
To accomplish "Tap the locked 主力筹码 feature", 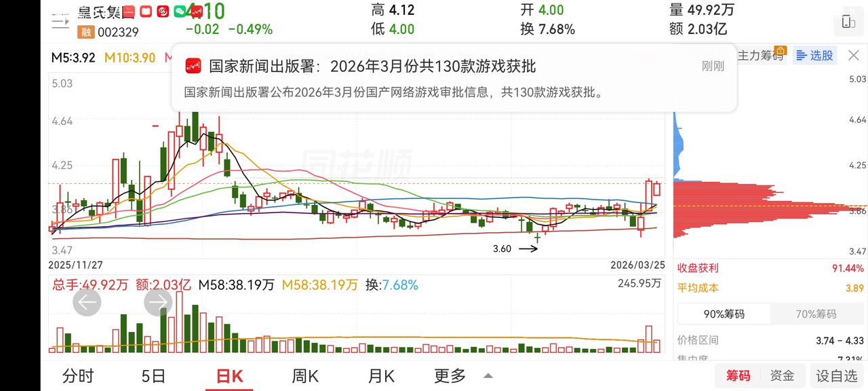I will click(761, 56).
